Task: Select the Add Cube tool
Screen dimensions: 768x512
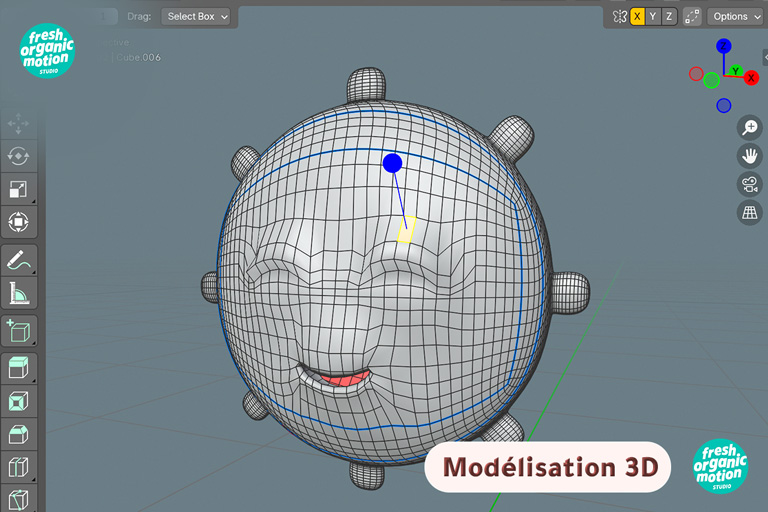Action: click(18, 330)
